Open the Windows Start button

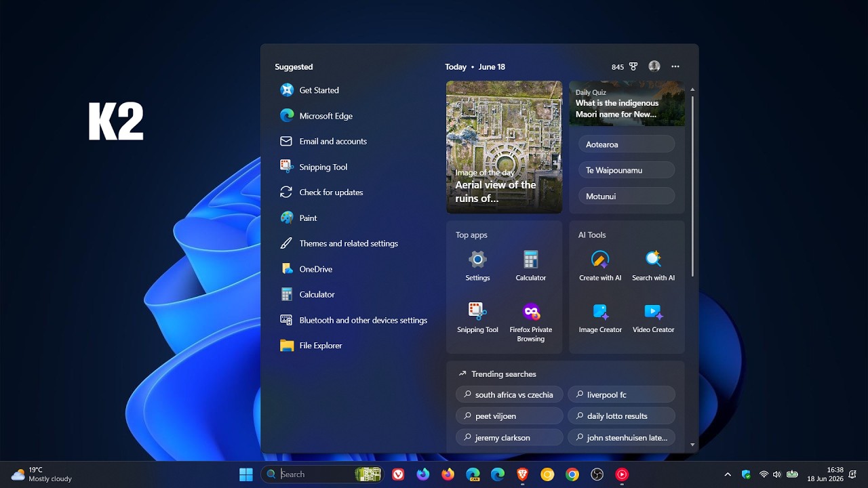click(x=246, y=474)
